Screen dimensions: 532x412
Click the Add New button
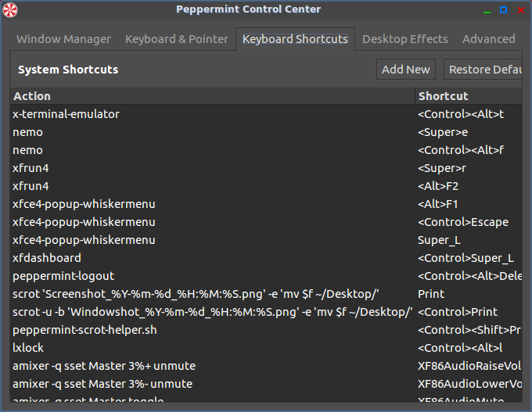pos(406,70)
